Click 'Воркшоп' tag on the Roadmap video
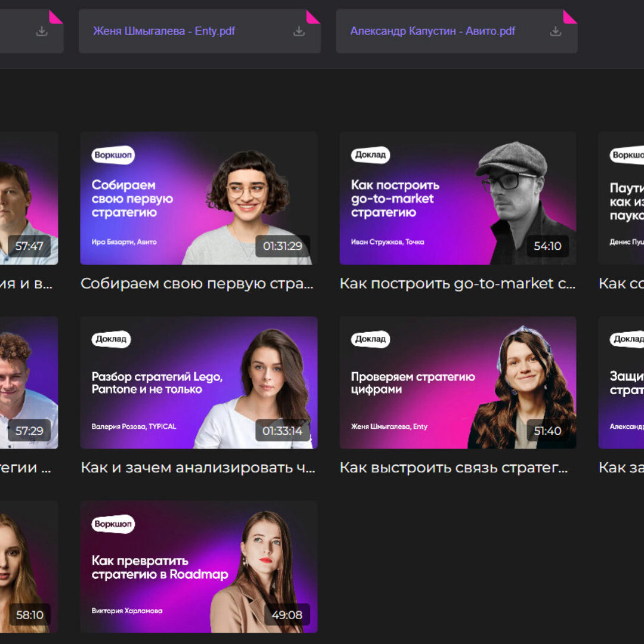This screenshot has height=644, width=644. pyautogui.click(x=113, y=524)
